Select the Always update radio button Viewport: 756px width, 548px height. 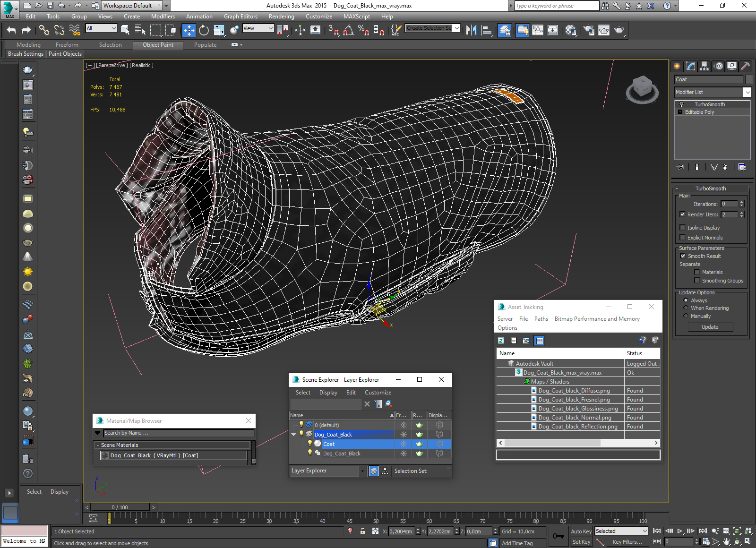(x=686, y=300)
